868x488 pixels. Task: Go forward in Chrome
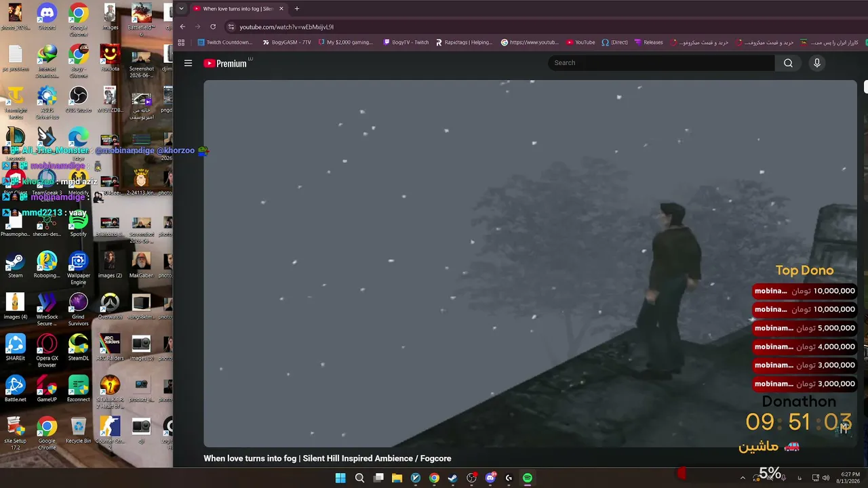click(x=197, y=26)
